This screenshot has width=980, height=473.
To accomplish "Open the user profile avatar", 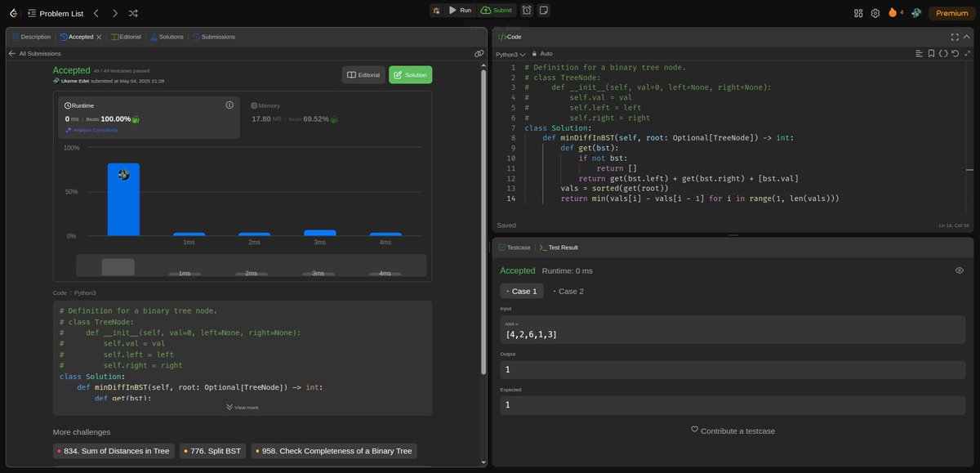I will point(917,13).
